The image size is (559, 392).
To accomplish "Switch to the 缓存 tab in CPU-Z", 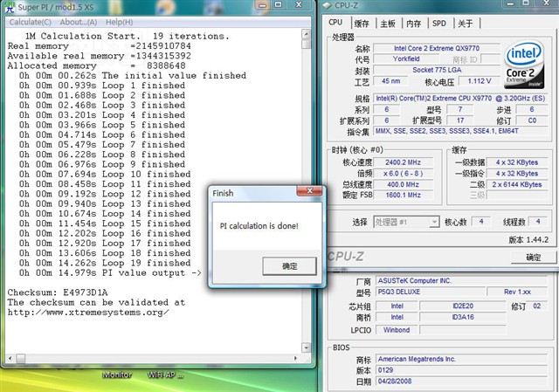I will pos(362,24).
